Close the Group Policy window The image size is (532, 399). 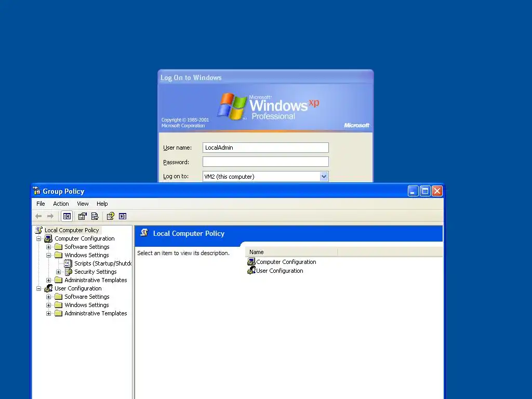(x=437, y=191)
